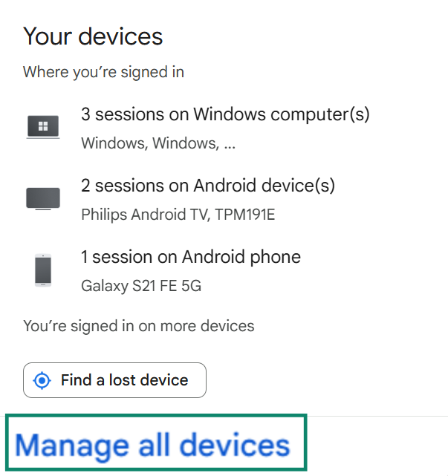This screenshot has width=448, height=476.
Task: Click 'You're signed in on more devices'
Action: pyautogui.click(x=138, y=326)
